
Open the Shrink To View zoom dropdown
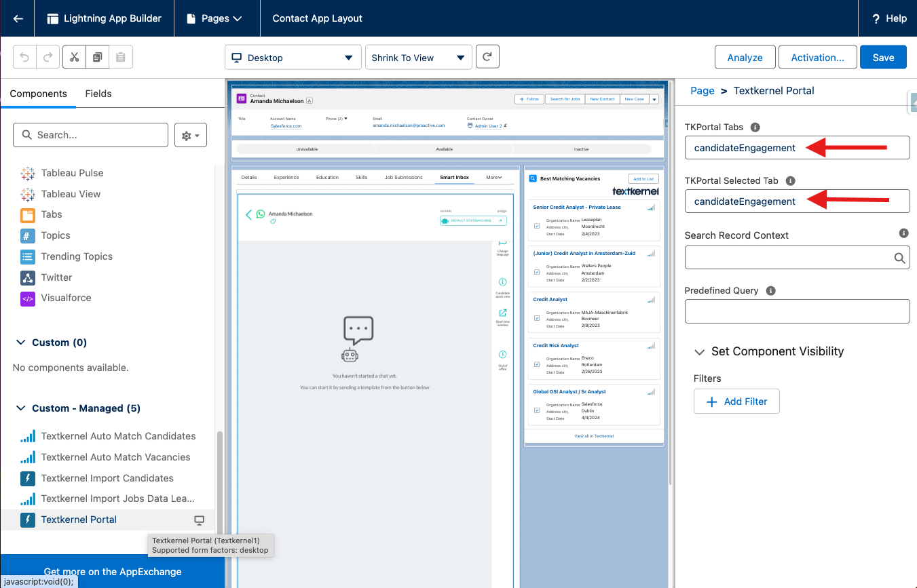[x=418, y=58]
